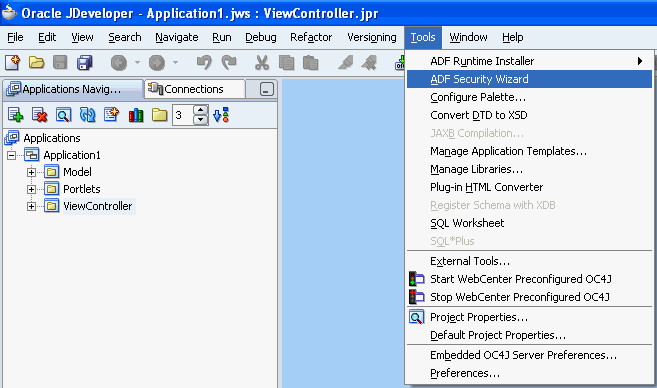Open the Search menu
657x388 pixels.
pyautogui.click(x=125, y=37)
